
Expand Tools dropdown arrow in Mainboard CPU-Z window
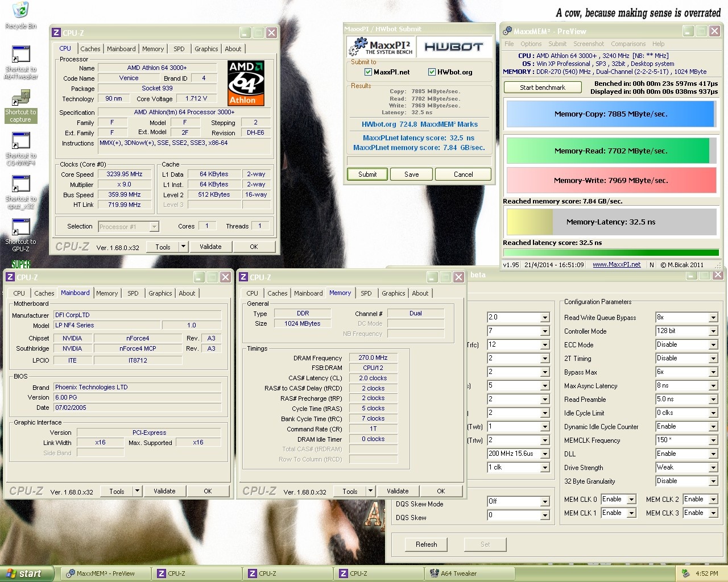[137, 491]
